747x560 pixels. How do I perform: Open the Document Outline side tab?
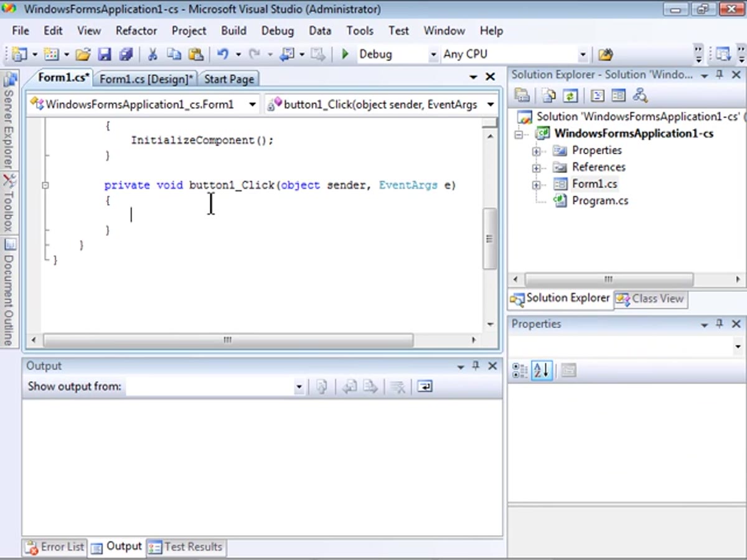9,292
